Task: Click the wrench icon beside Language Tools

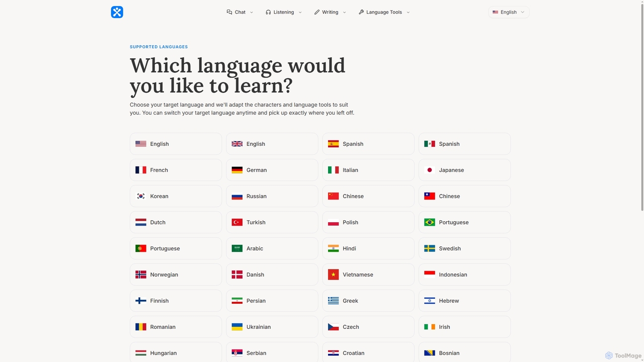Action: (361, 12)
